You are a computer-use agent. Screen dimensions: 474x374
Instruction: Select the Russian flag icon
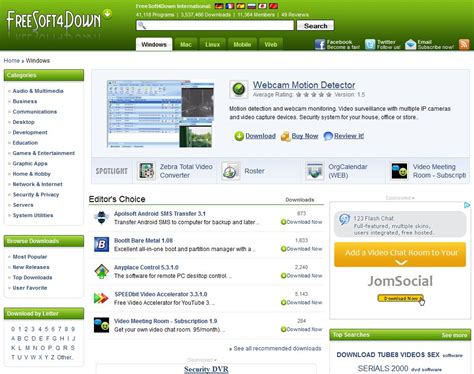(251, 6)
